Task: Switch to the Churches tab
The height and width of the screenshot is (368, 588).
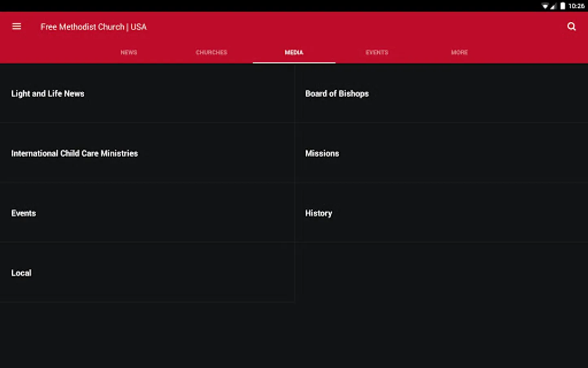Action: [x=211, y=52]
